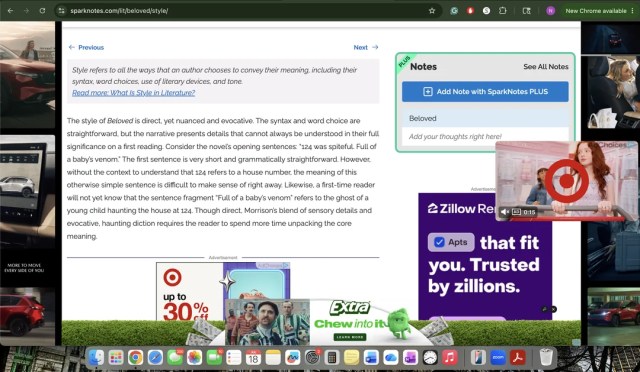Screen dimensions: 640x372
Task: Open the Extensions puzzle icon
Action: pyautogui.click(x=502, y=11)
